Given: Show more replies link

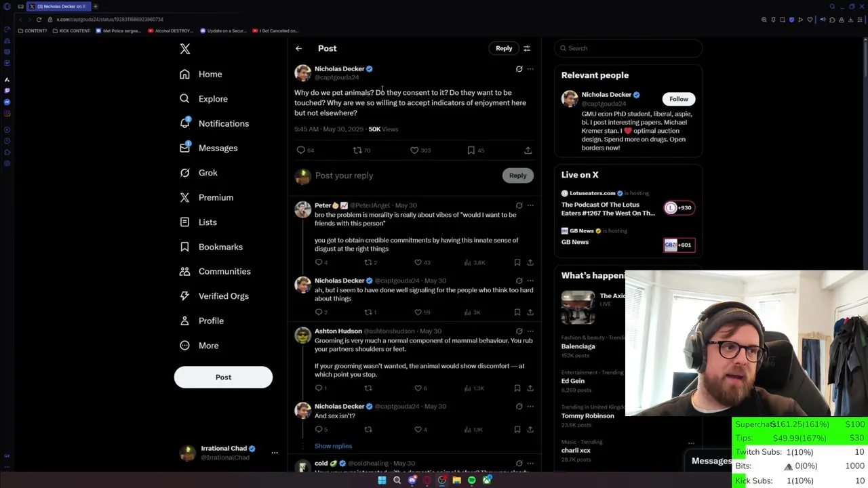Looking at the screenshot, I should pyautogui.click(x=333, y=446).
